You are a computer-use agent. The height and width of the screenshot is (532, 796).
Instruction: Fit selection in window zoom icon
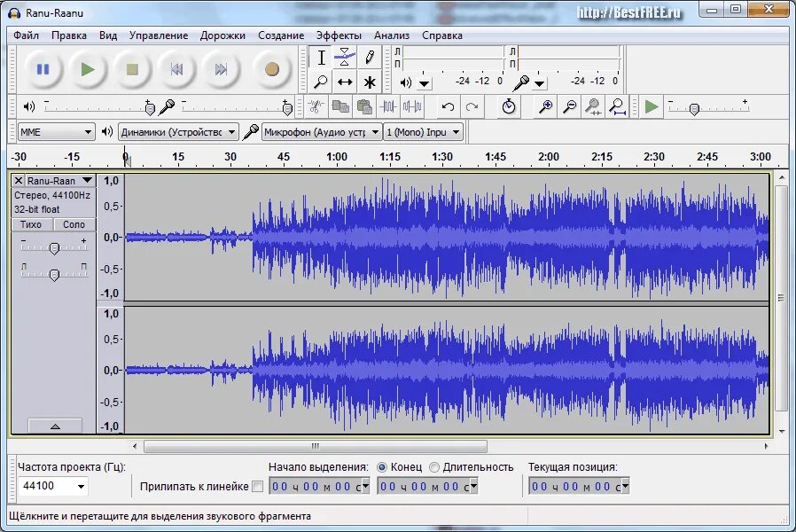tap(593, 106)
